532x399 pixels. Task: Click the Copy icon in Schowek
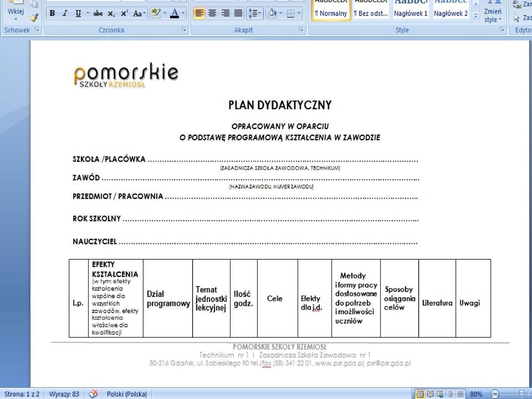(34, 4)
